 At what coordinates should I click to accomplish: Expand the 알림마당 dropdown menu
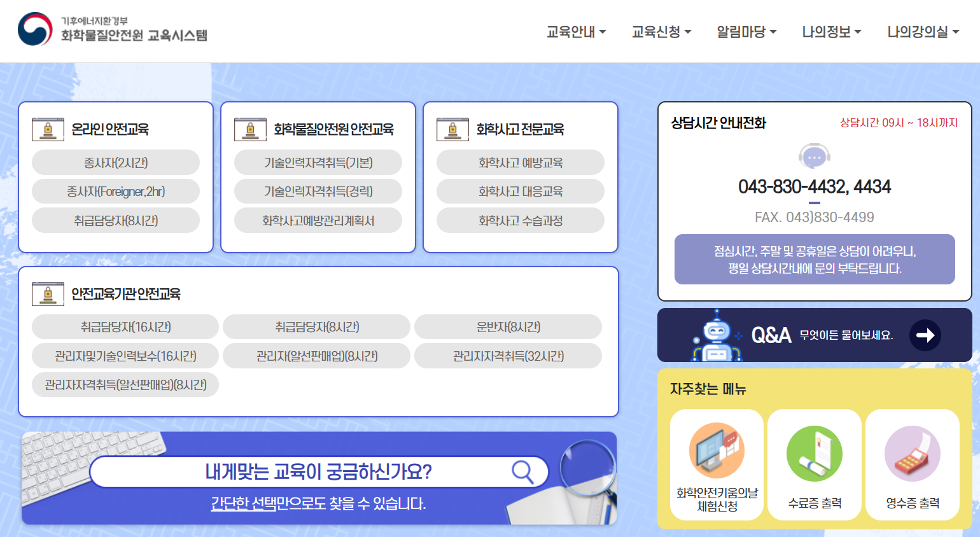[746, 32]
